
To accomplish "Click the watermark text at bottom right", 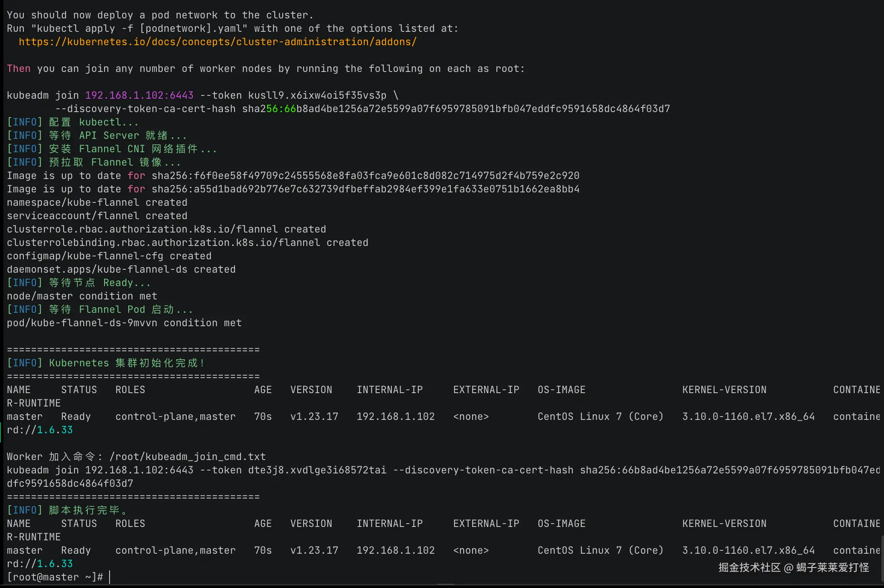I will (793, 568).
